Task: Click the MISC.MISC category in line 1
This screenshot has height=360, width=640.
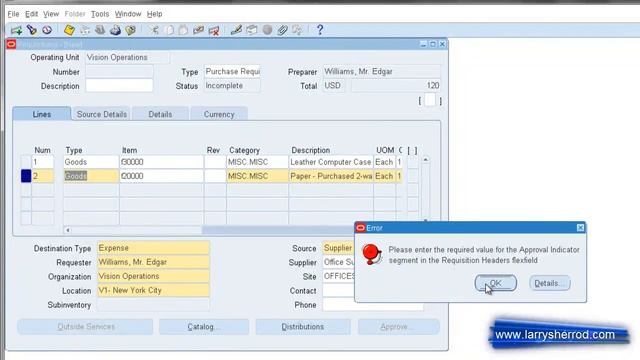Action: point(257,162)
